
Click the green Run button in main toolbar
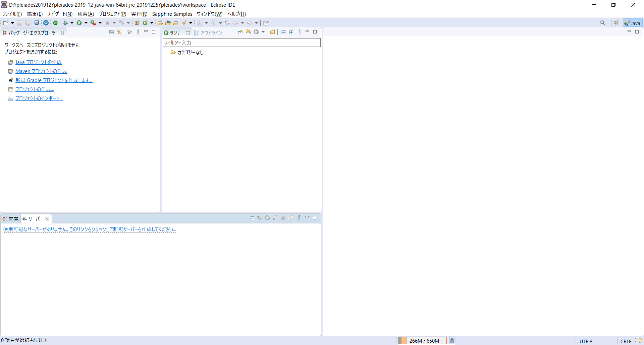pos(79,23)
